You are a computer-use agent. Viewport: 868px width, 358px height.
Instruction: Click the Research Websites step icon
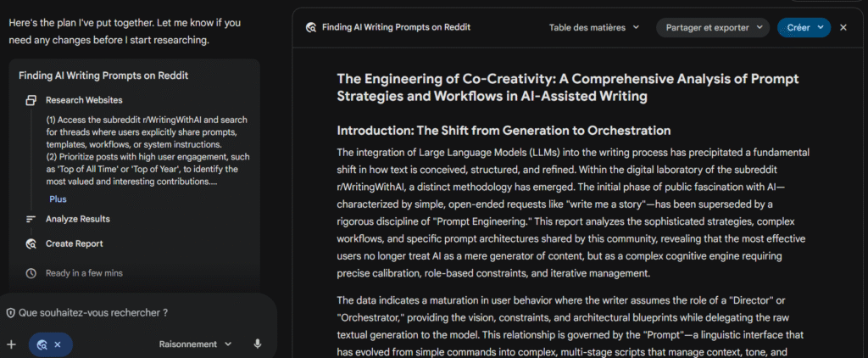click(31, 100)
